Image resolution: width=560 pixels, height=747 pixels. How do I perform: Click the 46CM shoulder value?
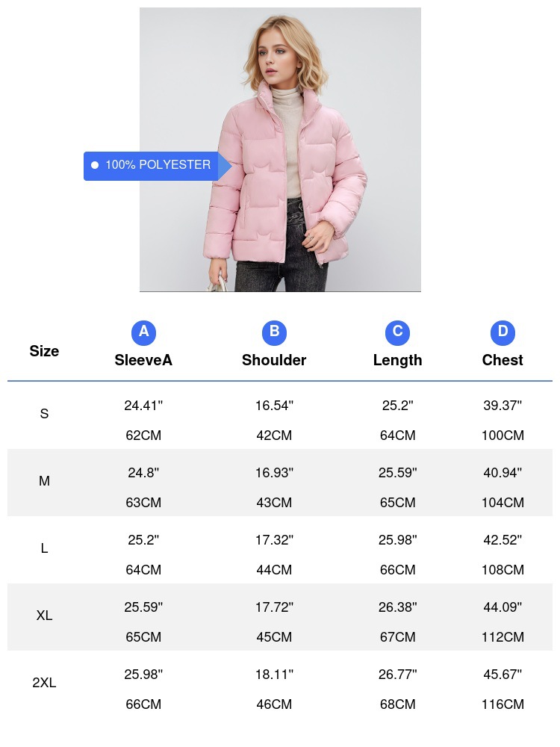274,704
